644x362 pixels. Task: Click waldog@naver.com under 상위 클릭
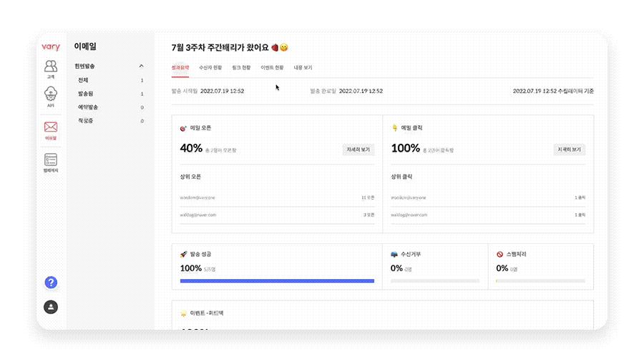(409, 215)
